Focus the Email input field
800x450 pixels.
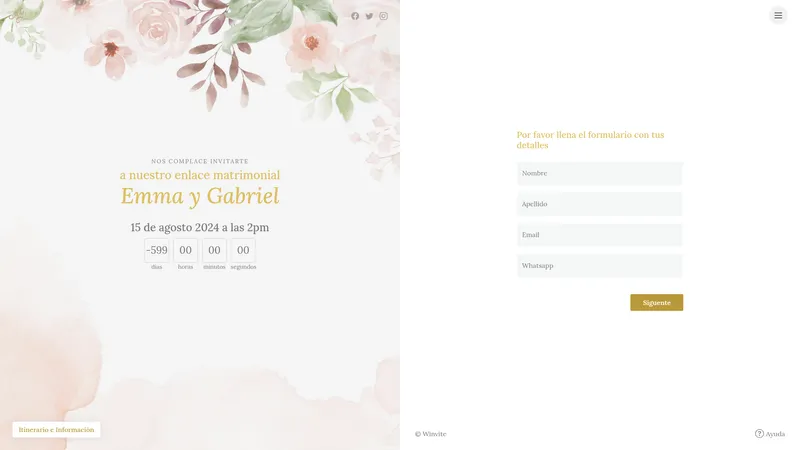click(599, 235)
